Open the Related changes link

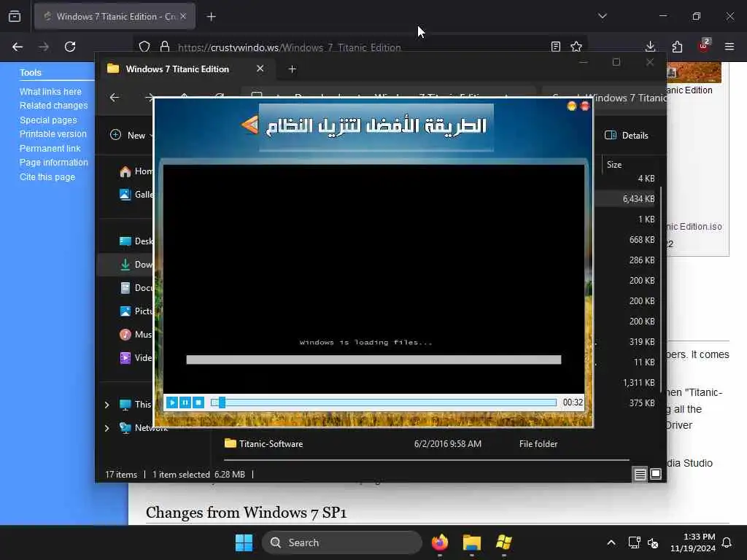pyautogui.click(x=53, y=105)
